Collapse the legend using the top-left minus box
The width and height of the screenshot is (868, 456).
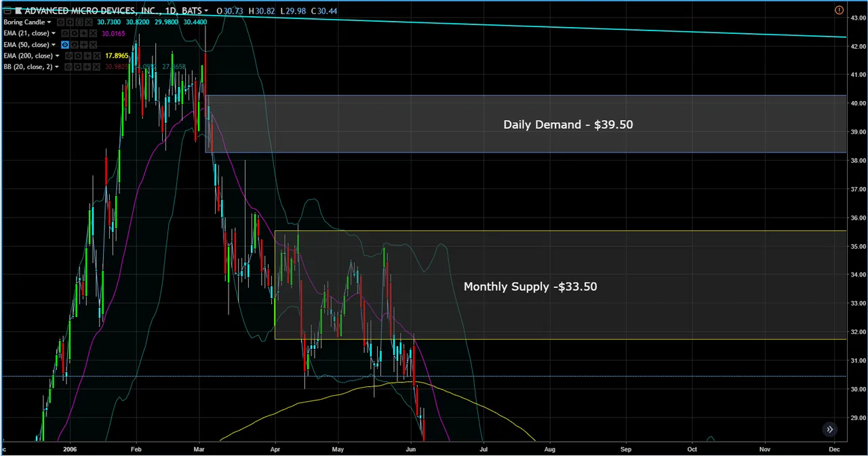(x=7, y=11)
